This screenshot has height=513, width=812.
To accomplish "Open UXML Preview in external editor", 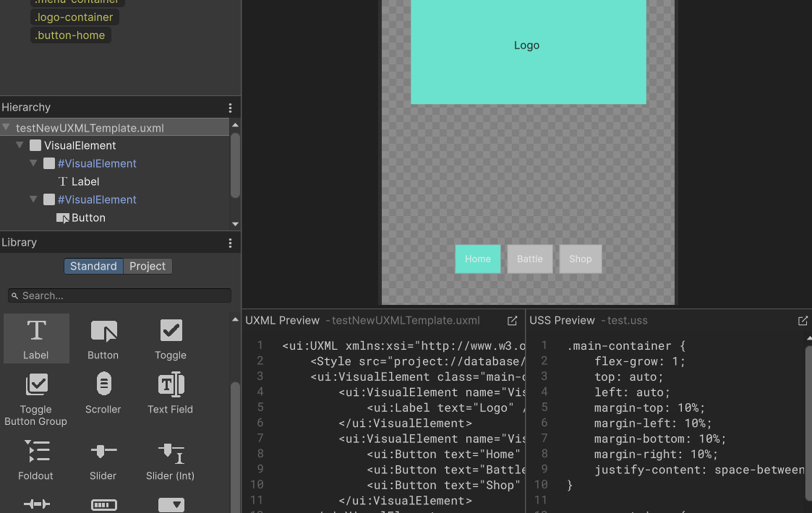I will [512, 320].
